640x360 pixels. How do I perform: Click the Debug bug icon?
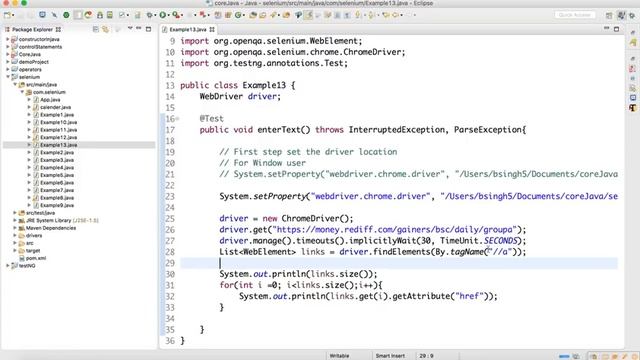pyautogui.click(x=150, y=15)
